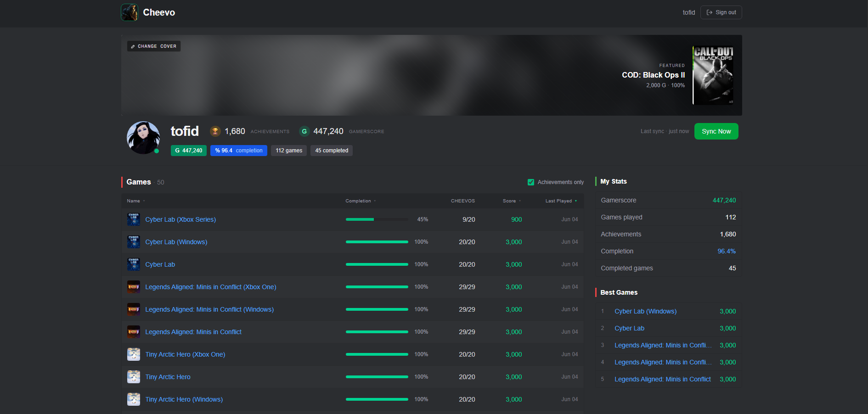Click the 447,240 gamerscore figure beside the username
Image resolution: width=868 pixels, height=414 pixels.
[x=328, y=131]
